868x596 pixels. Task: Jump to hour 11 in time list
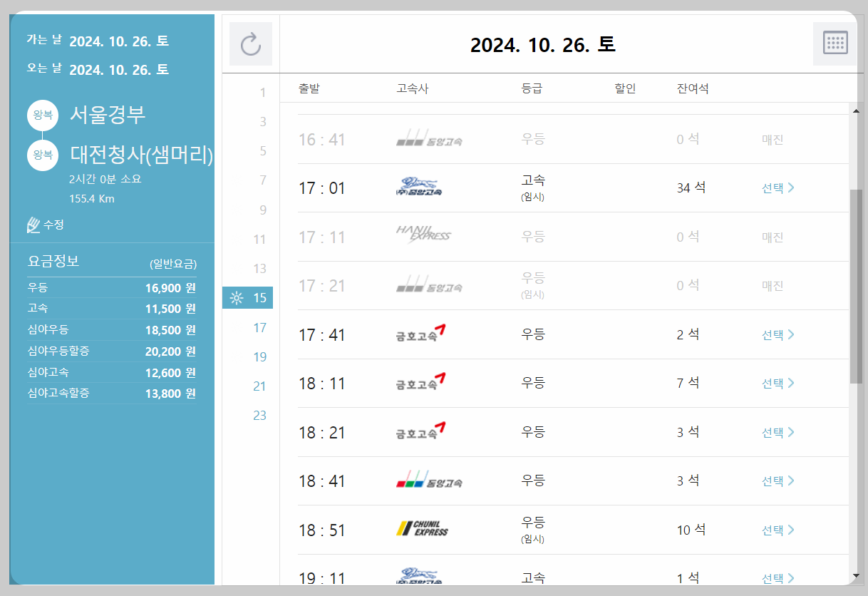click(x=259, y=240)
